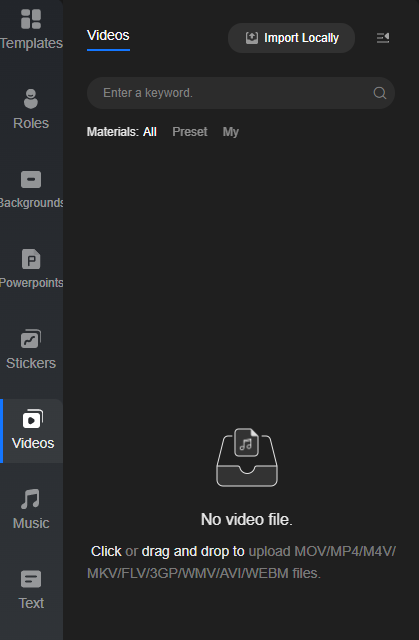Click the upload icon inside Import Locally
Screen dimensions: 419x640
point(252,38)
